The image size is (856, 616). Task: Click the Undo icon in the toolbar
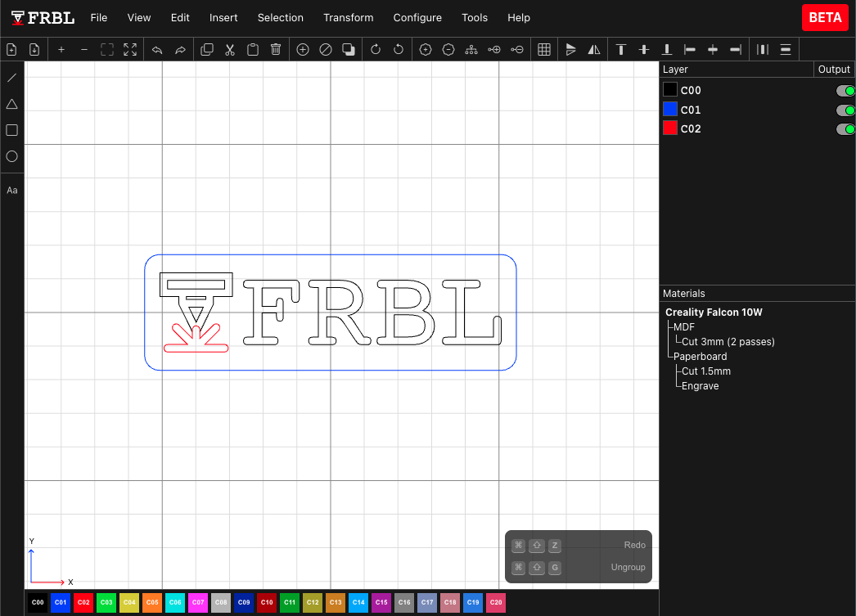click(x=157, y=49)
